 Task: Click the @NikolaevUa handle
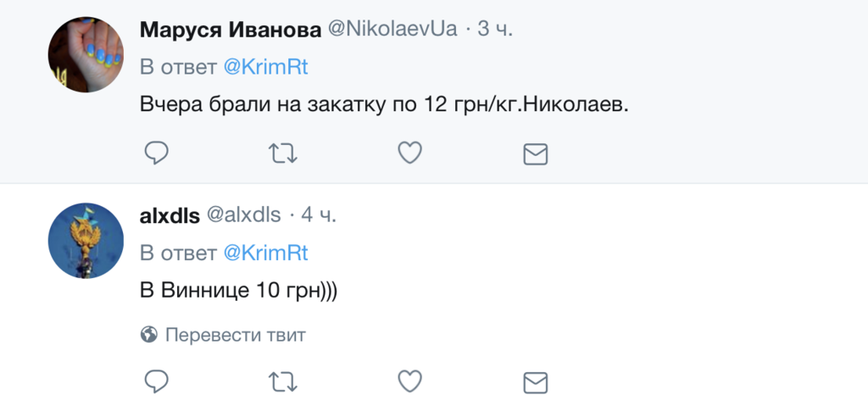(392, 29)
